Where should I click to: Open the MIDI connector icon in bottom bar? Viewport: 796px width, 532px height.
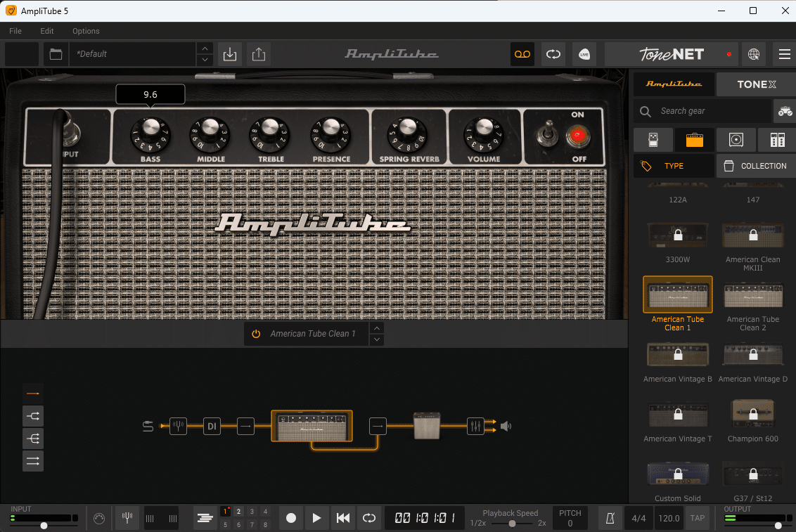point(100,519)
